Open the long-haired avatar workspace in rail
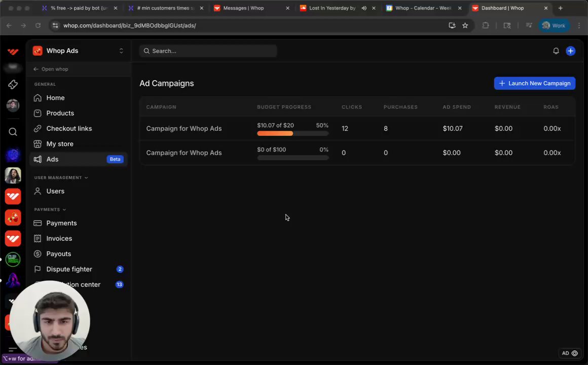 13,175
